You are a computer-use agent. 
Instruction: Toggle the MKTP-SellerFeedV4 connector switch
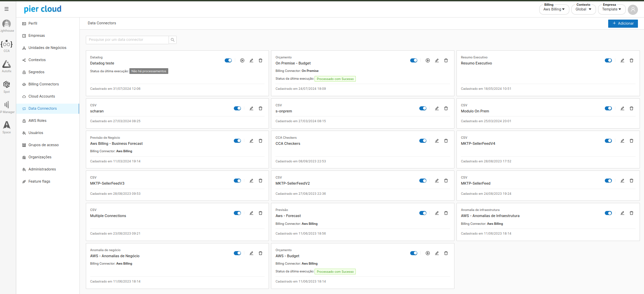[x=609, y=141]
